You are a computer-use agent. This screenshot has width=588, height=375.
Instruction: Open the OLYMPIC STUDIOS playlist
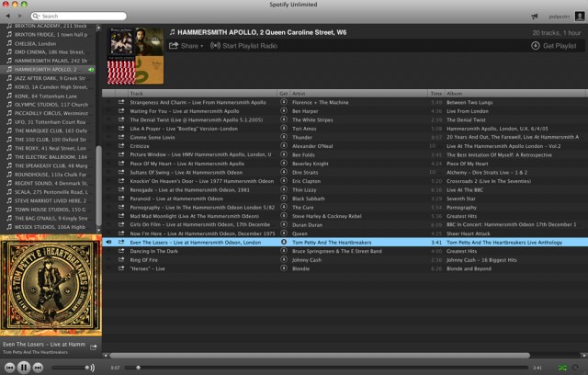click(x=48, y=105)
